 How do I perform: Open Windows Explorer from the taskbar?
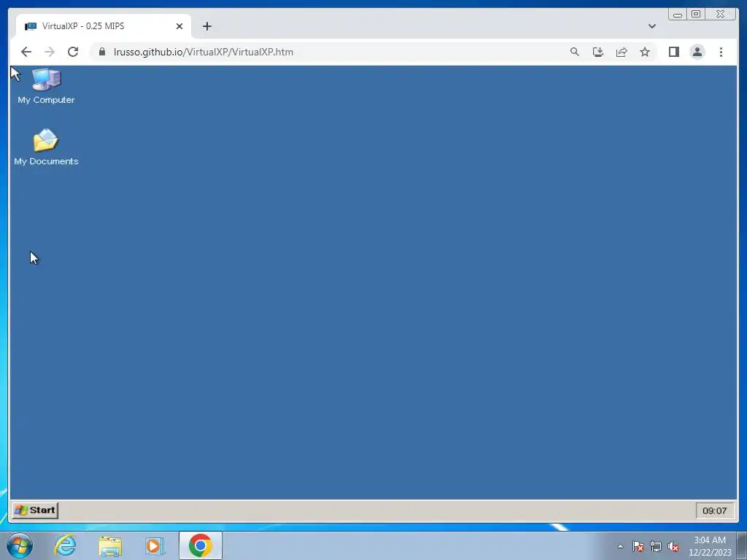pos(110,545)
